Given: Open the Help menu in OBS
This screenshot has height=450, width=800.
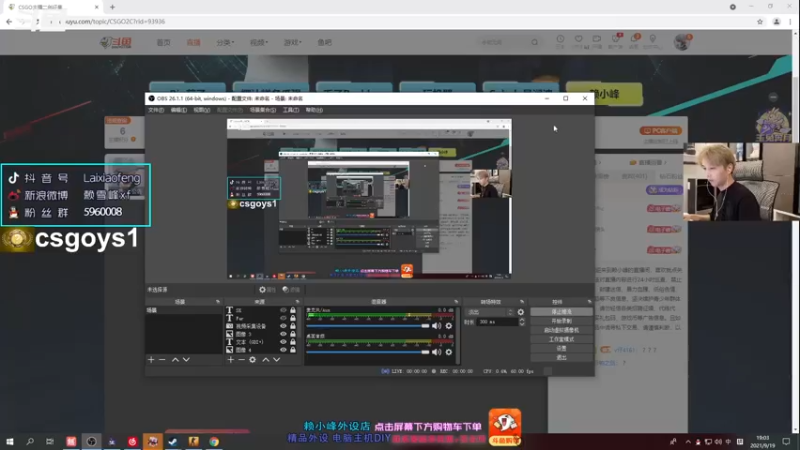Looking at the screenshot, I should pos(314,110).
